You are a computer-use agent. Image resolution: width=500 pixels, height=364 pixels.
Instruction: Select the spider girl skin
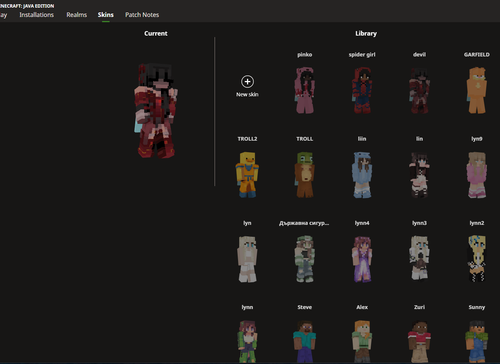point(362,90)
